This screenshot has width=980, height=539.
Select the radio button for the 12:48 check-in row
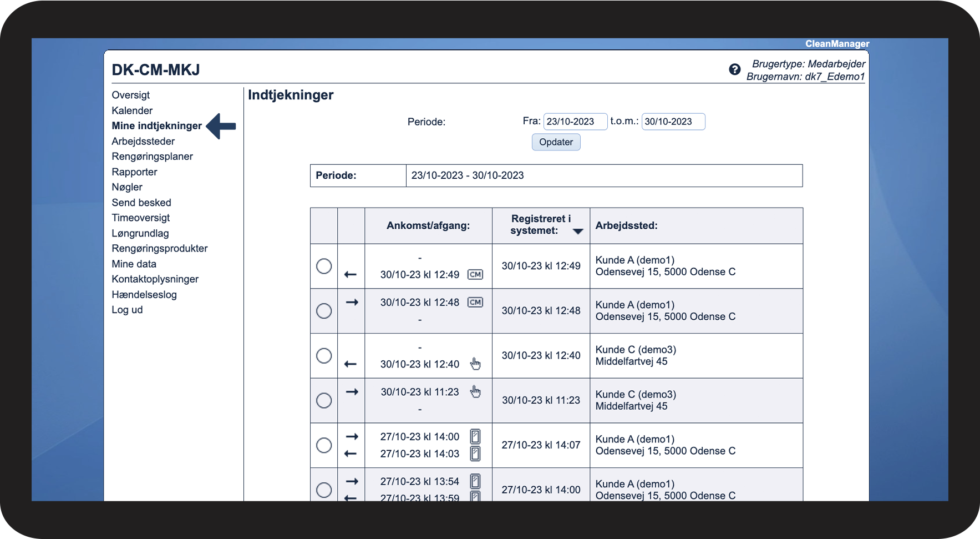324,311
